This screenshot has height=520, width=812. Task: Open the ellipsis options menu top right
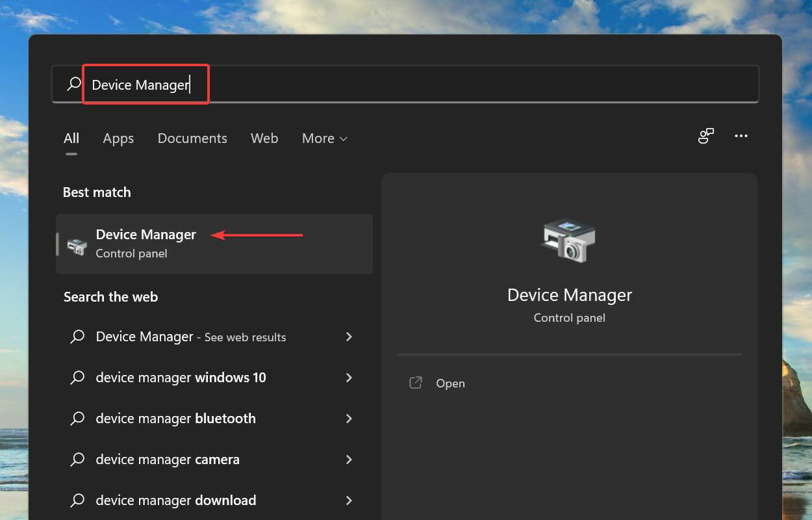(x=741, y=136)
